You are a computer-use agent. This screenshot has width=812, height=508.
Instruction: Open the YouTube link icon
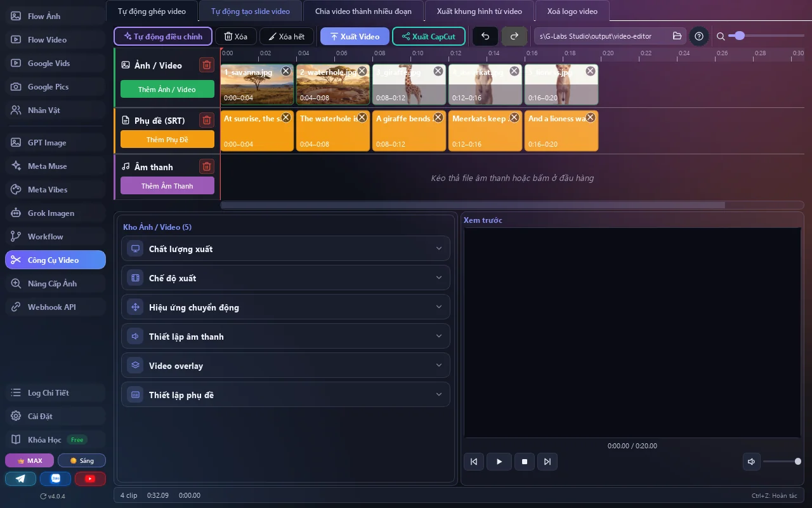click(90, 479)
